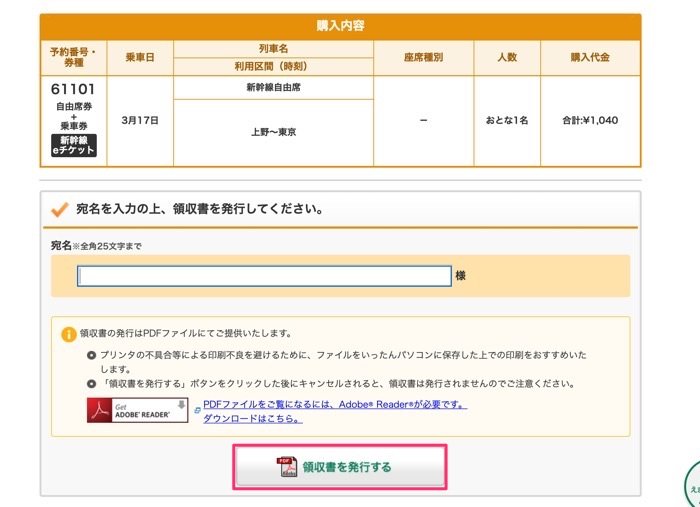Select reservation number 61101

(73, 89)
